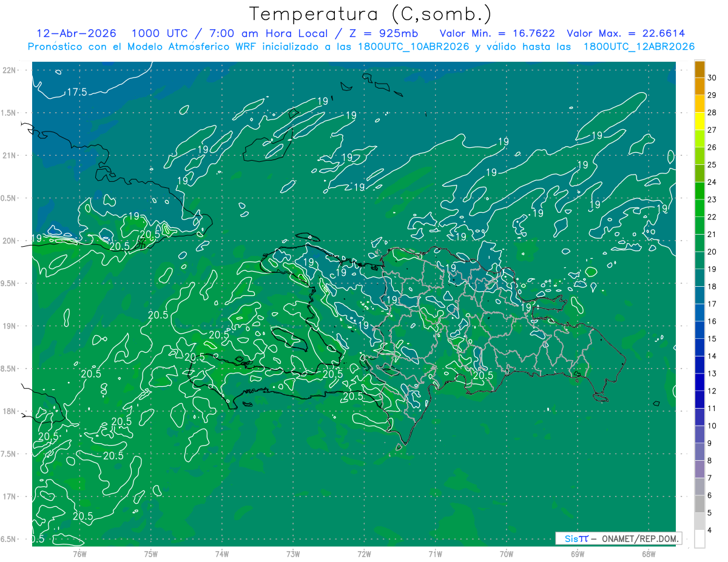
Task: Click the purple 7 degree legend swatch
Action: pyautogui.click(x=699, y=469)
